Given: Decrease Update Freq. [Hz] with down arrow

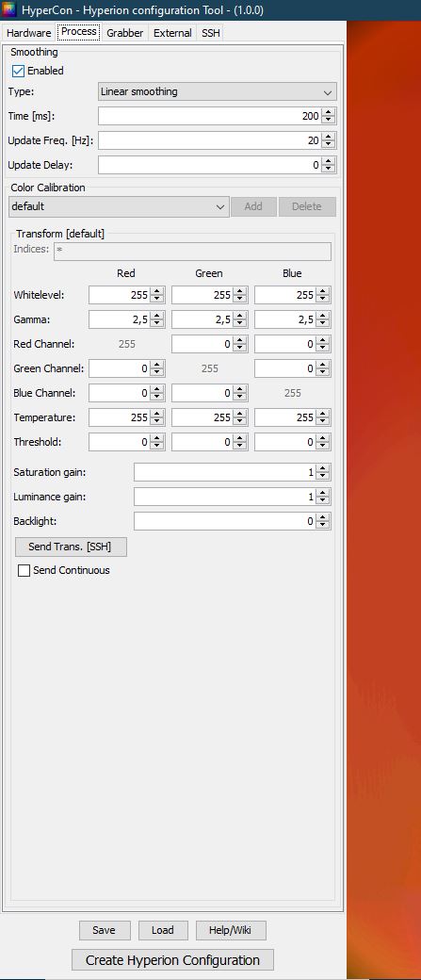Looking at the screenshot, I should 329,145.
